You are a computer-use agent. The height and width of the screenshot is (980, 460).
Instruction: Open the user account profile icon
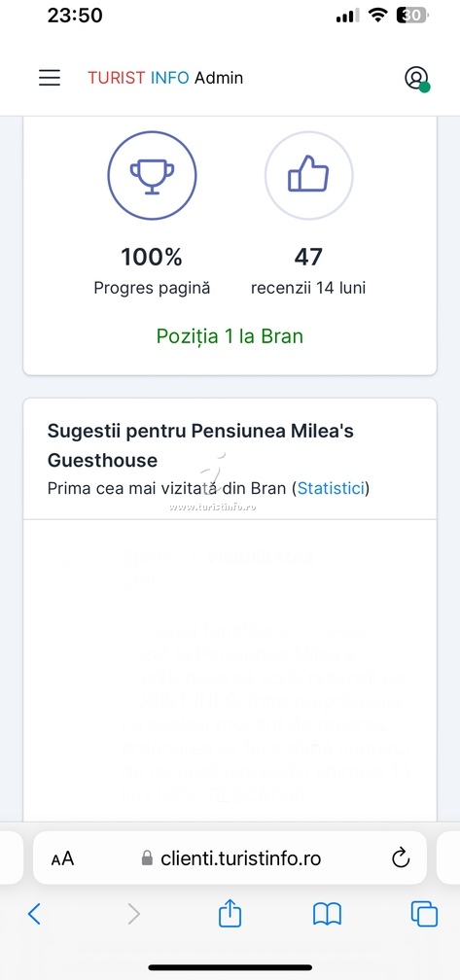416,78
